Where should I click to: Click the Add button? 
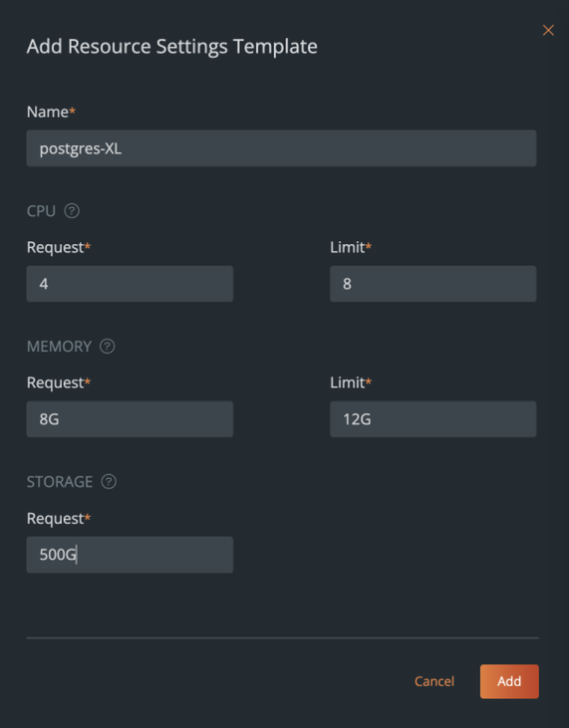coord(509,681)
